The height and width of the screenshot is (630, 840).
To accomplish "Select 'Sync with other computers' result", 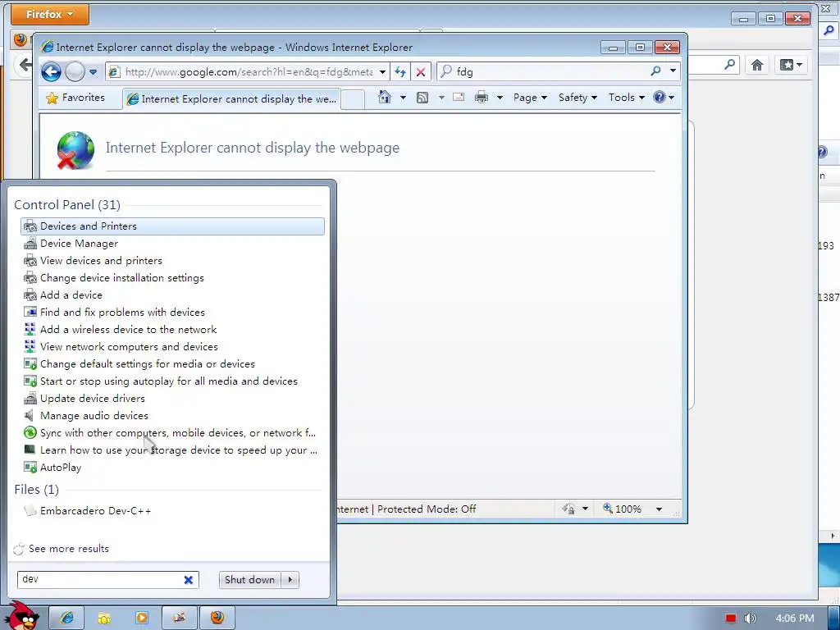I will click(x=172, y=433).
